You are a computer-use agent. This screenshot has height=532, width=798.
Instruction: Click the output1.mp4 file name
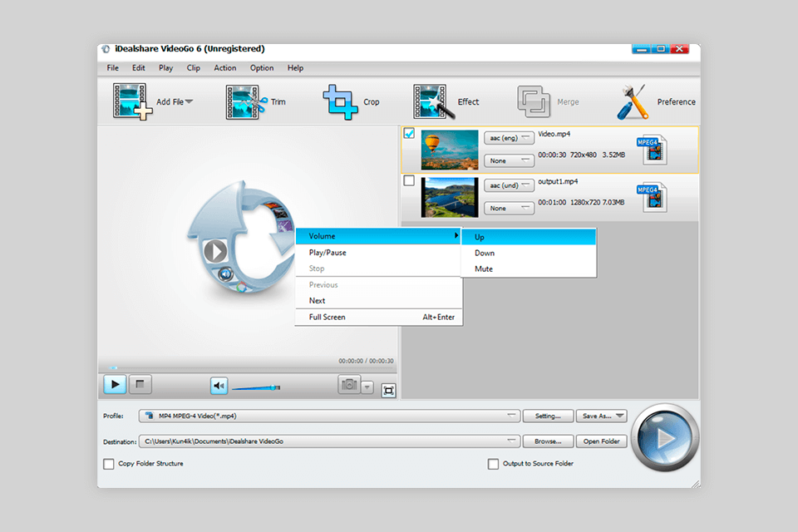[558, 181]
